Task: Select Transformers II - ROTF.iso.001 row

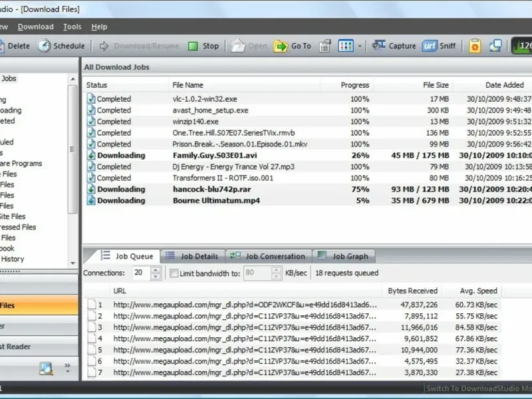Action: click(x=307, y=178)
